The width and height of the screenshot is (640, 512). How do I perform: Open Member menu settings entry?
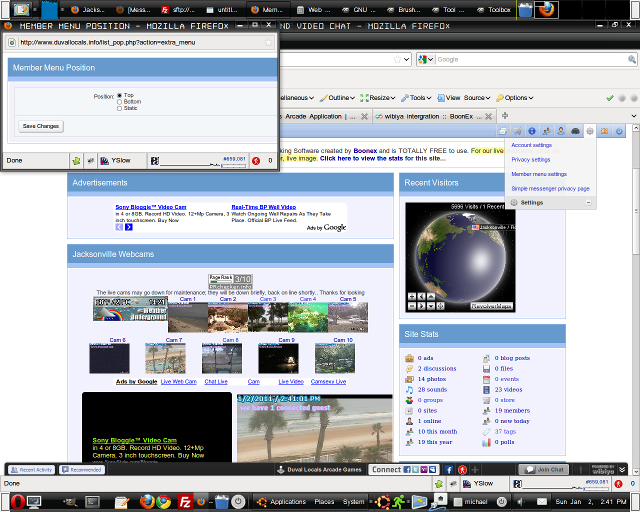pyautogui.click(x=539, y=174)
